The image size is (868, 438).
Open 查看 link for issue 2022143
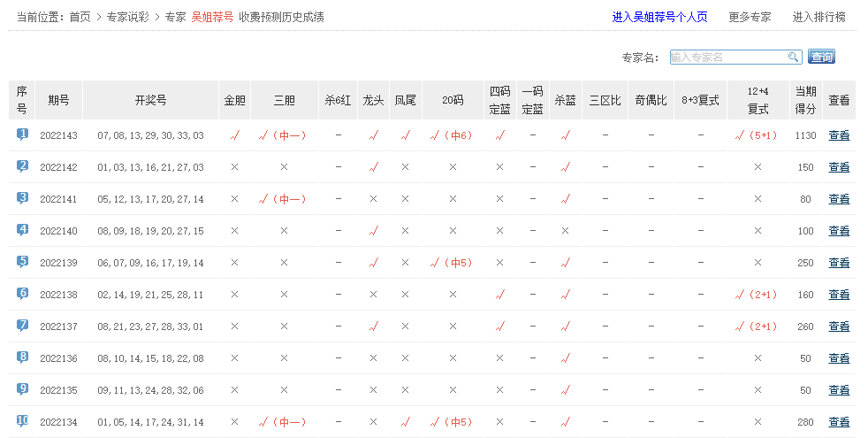pos(838,135)
